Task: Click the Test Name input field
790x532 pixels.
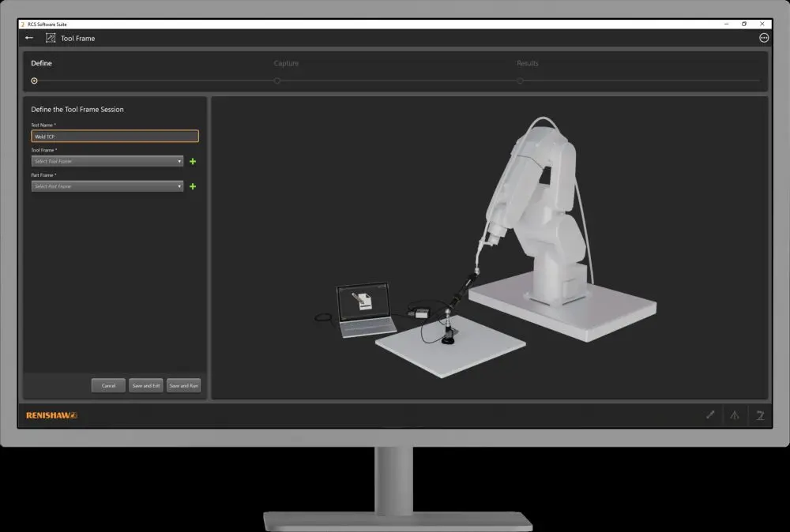Action: point(115,137)
